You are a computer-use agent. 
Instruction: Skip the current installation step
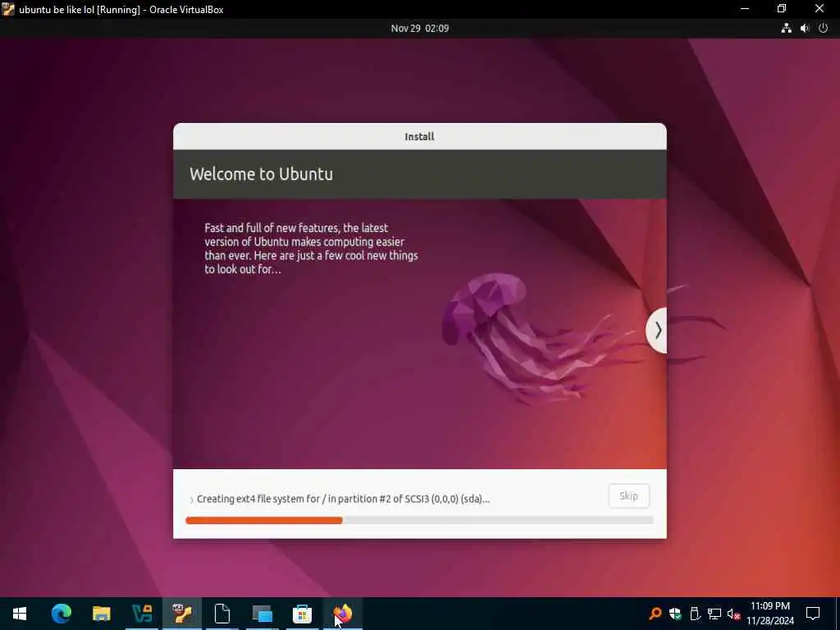[x=628, y=495]
